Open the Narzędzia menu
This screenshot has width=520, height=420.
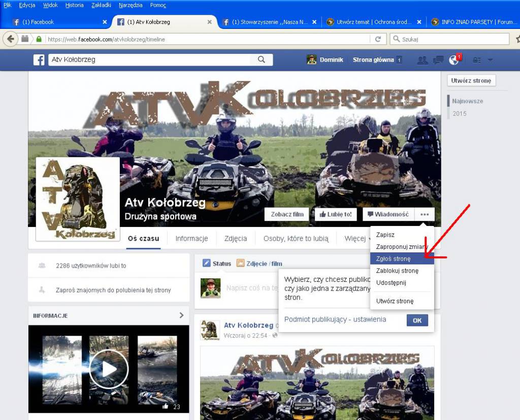tap(131, 5)
